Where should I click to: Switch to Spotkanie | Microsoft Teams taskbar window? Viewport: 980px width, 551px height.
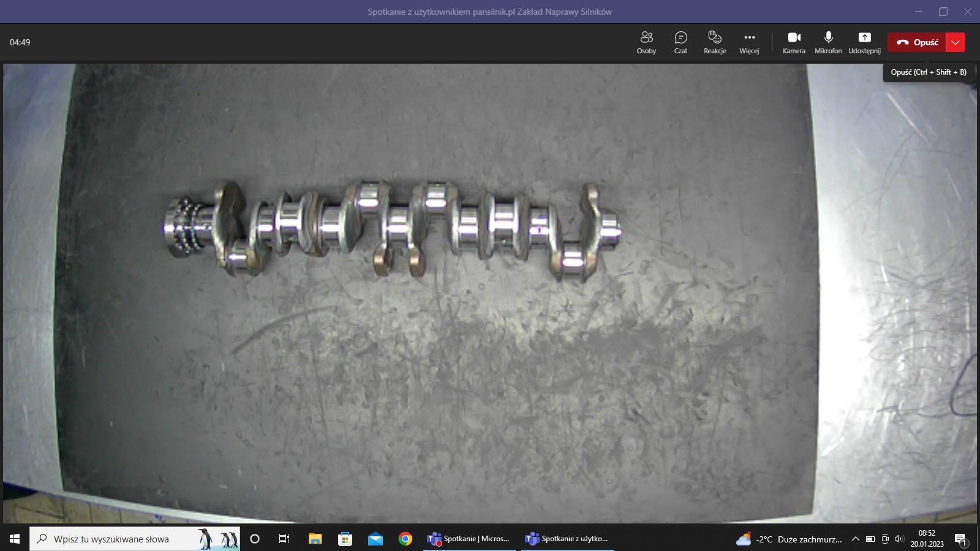pos(469,539)
